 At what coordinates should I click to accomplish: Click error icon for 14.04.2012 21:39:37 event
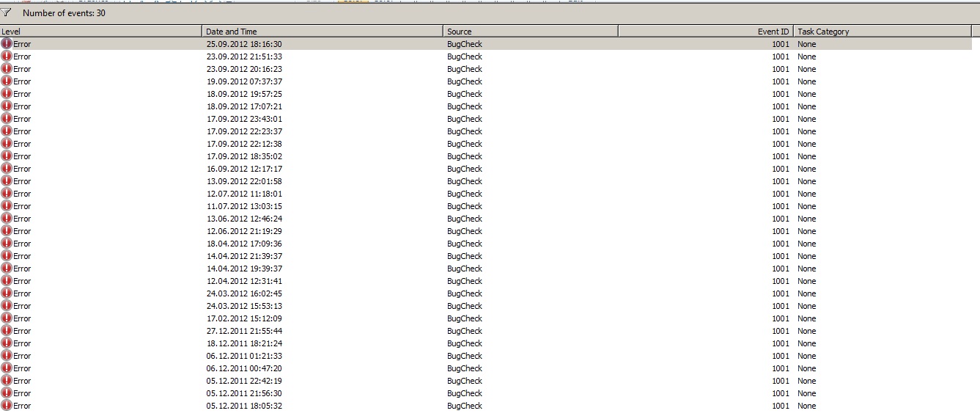[x=7, y=256]
